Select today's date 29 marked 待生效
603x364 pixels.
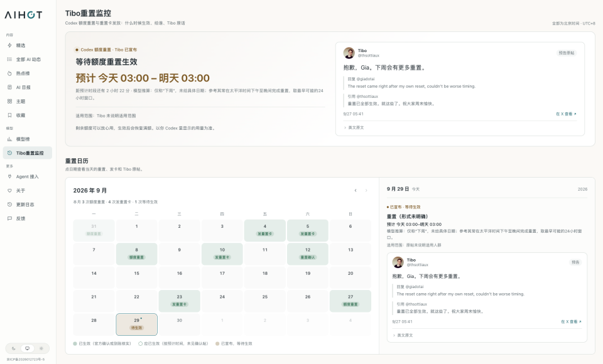click(136, 324)
